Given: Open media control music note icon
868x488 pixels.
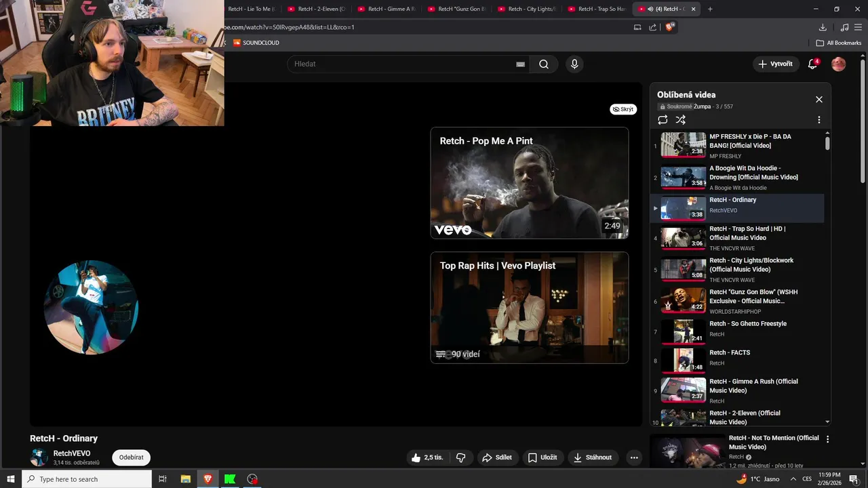Looking at the screenshot, I should click(844, 27).
